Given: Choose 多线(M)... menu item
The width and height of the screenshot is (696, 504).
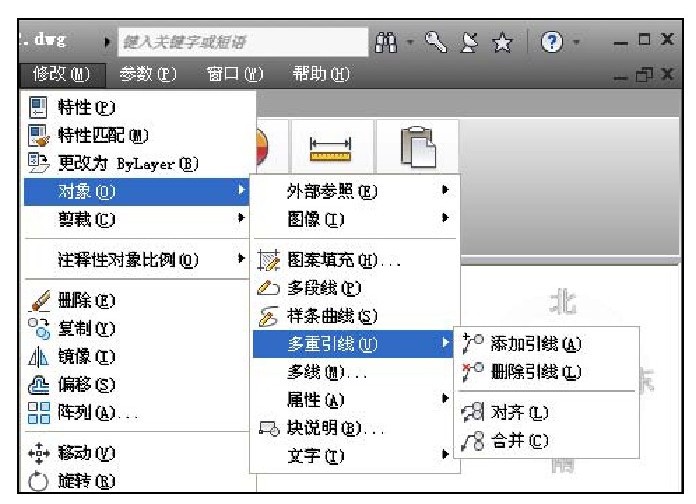Looking at the screenshot, I should [326, 372].
